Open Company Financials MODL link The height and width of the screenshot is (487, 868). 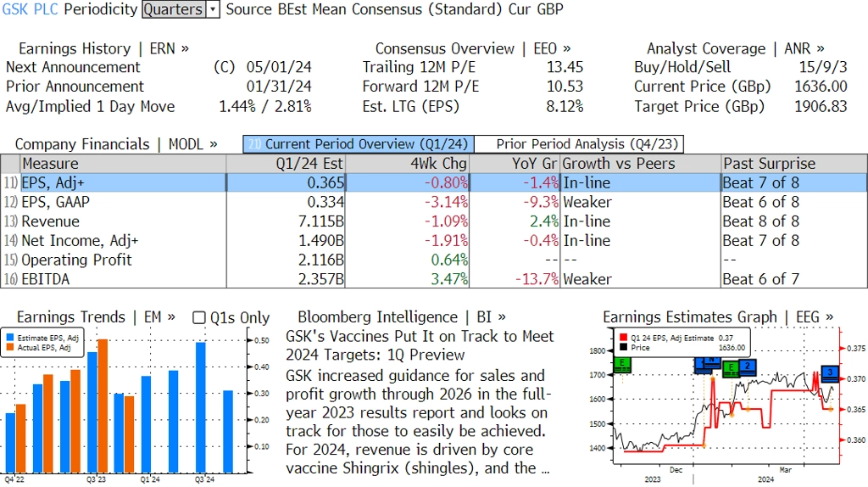coord(115,144)
